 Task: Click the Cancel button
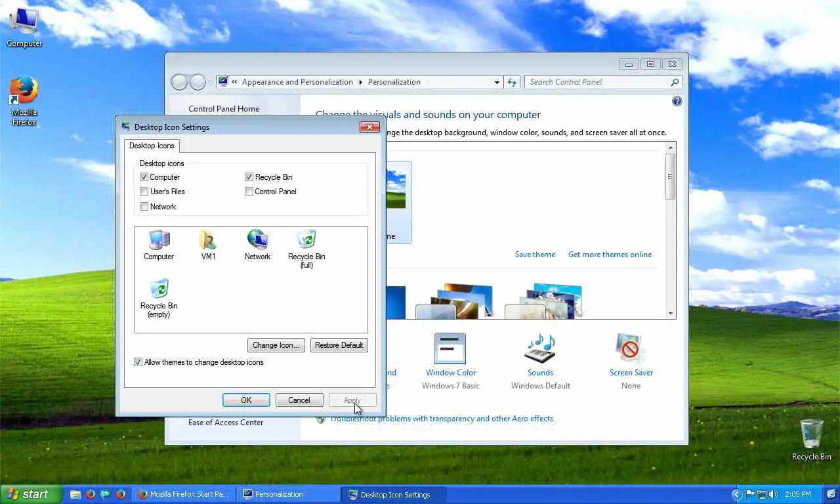click(x=299, y=400)
